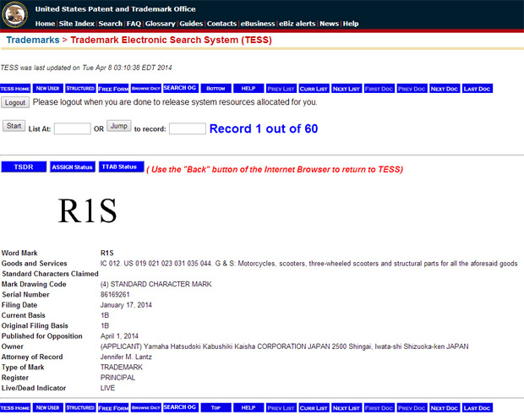The image size is (524, 420).
Task: Click filing date January 17, 2014
Action: [126, 305]
